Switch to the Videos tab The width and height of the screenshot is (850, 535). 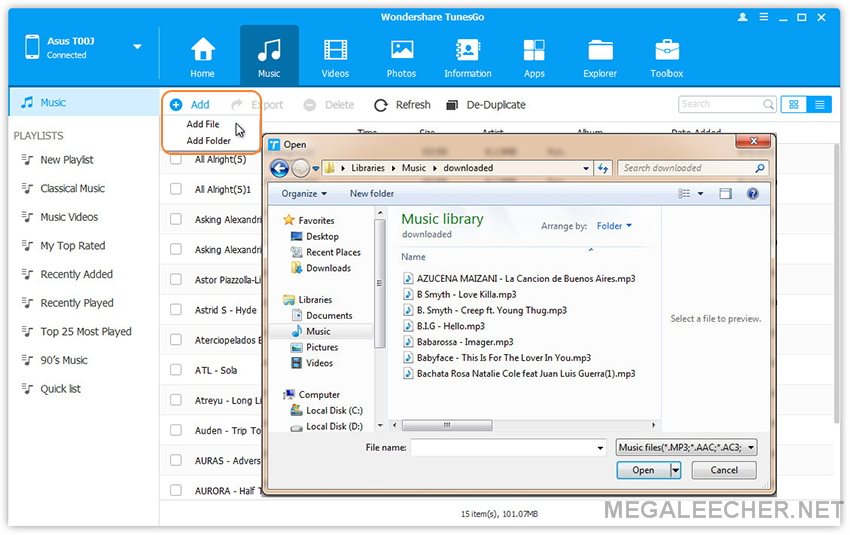tap(335, 57)
